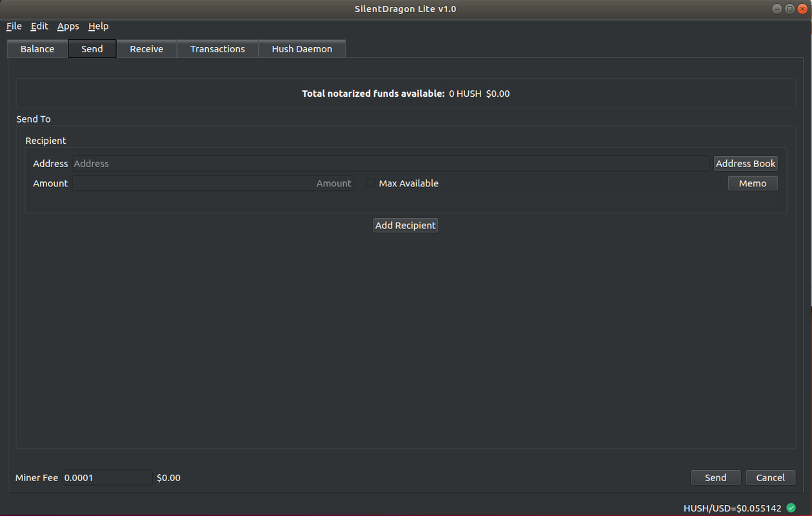Edit the Miner Fee field
812x516 pixels.
point(107,478)
